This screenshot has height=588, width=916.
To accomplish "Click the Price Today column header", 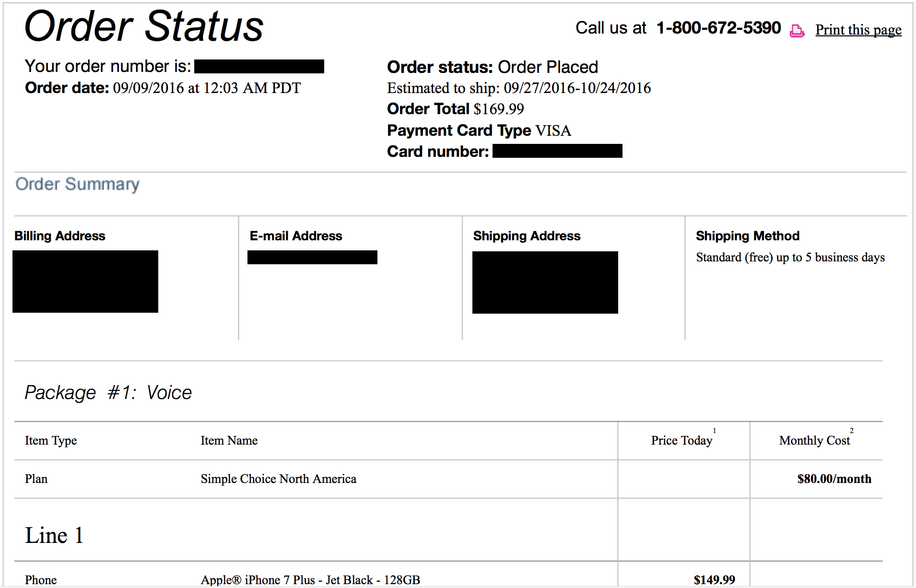I will (x=681, y=441).
